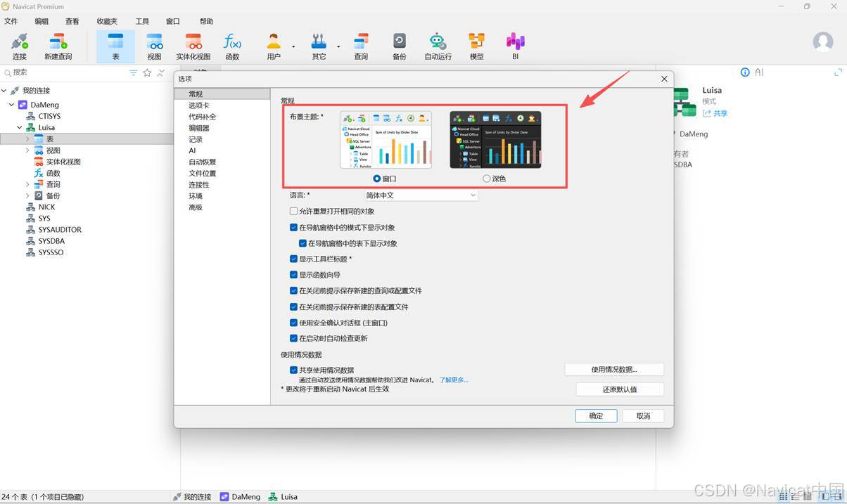Expand the 查询 tree node under Luisa
Screen dimensions: 847x504
27,184
